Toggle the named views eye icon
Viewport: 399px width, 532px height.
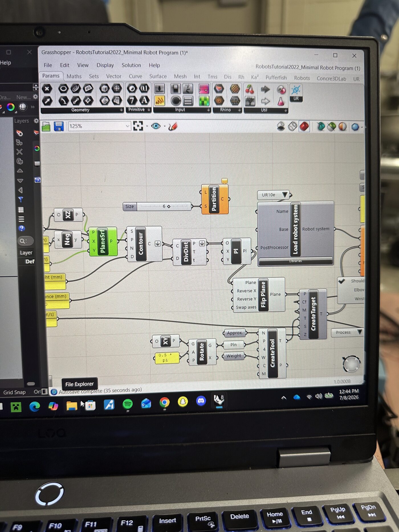tap(156, 126)
